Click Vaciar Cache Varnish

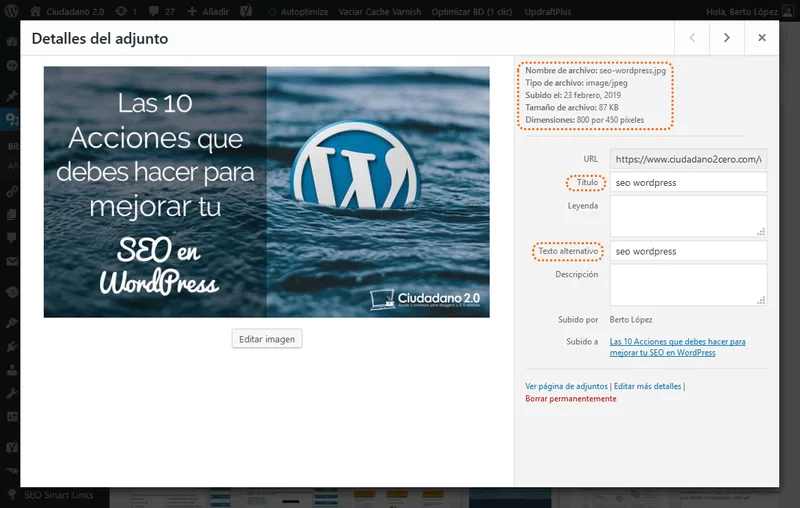pos(380,11)
